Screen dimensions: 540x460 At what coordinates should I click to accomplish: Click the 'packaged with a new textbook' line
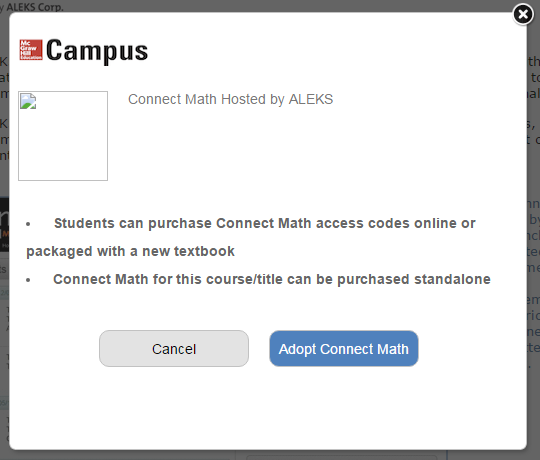[131, 251]
